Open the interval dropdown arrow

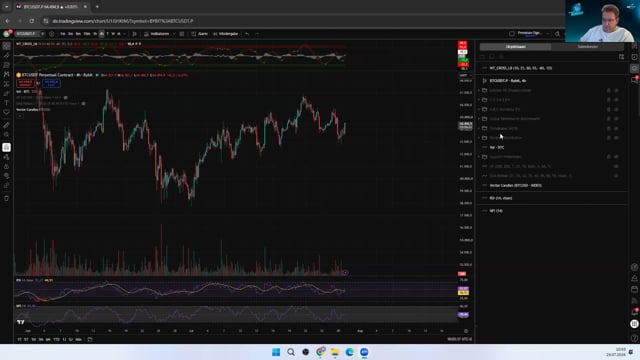click(125, 33)
